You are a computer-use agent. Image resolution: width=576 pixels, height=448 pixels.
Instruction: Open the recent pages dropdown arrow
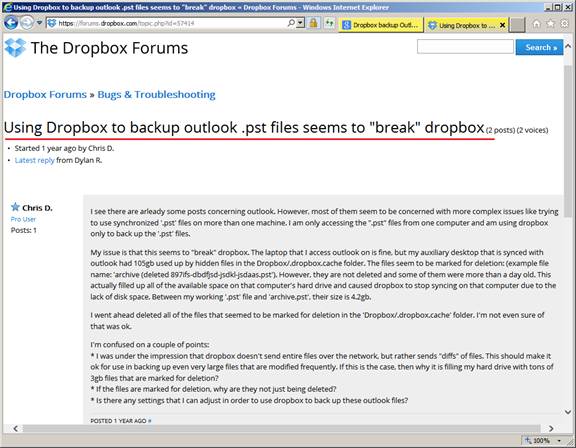coord(39,23)
